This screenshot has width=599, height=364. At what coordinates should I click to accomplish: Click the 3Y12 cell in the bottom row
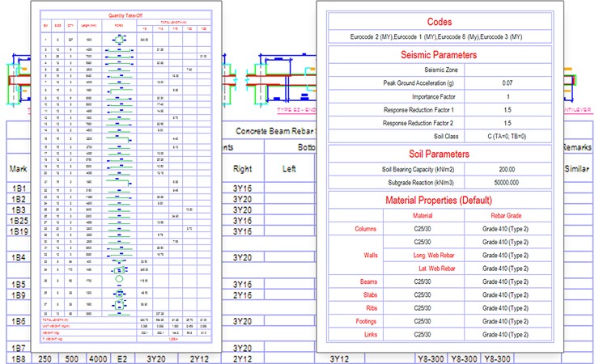pyautogui.click(x=340, y=359)
